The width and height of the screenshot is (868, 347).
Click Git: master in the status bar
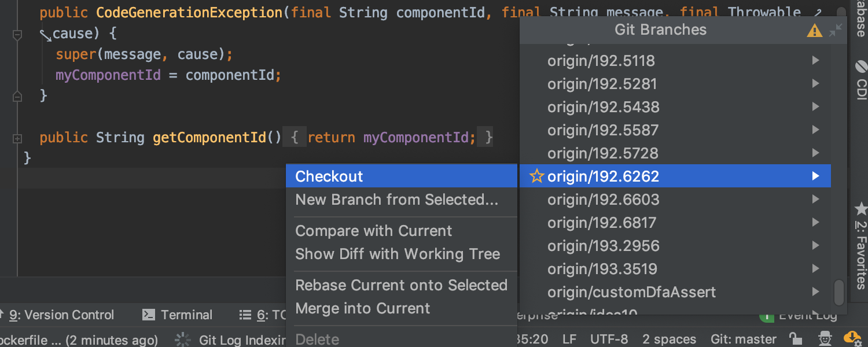coord(743,339)
